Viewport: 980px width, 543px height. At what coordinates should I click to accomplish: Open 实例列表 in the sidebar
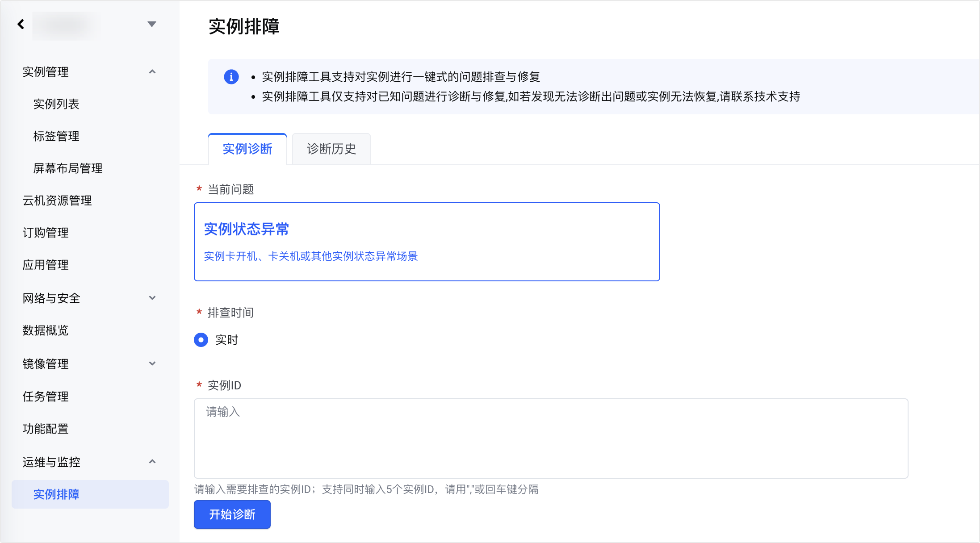[56, 104]
